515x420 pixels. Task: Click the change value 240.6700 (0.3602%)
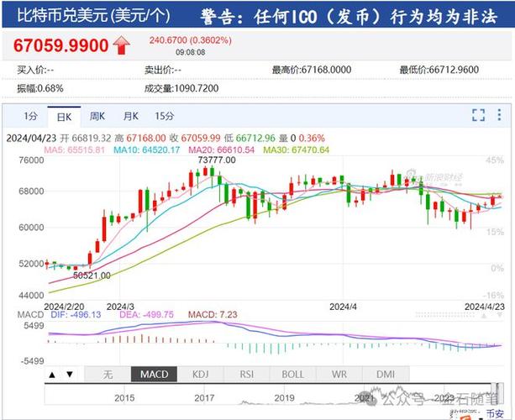point(191,40)
